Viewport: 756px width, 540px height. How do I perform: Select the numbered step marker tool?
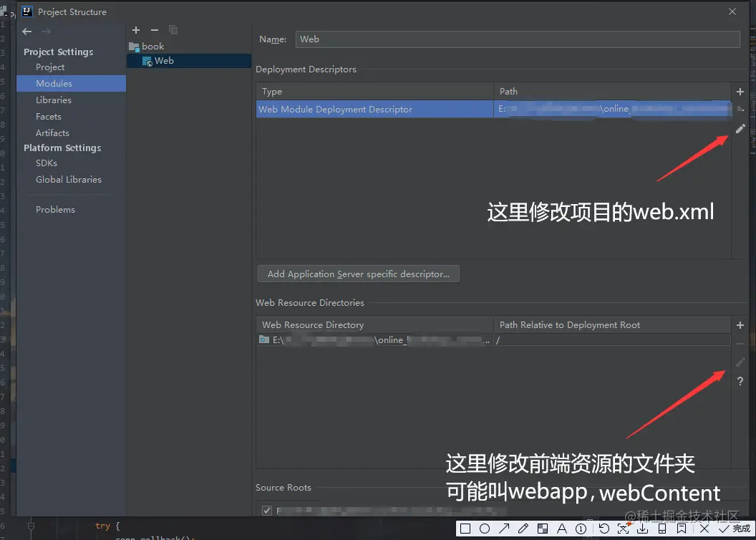coord(579,528)
